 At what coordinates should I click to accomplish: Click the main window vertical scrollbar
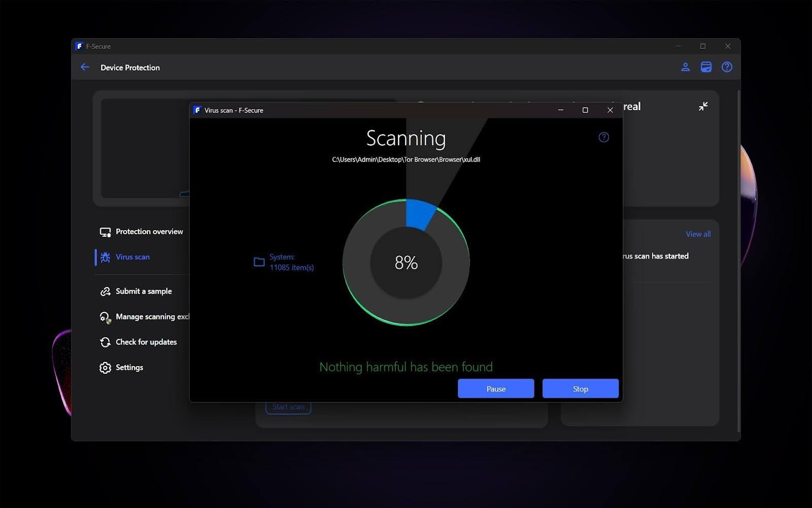click(x=738, y=261)
